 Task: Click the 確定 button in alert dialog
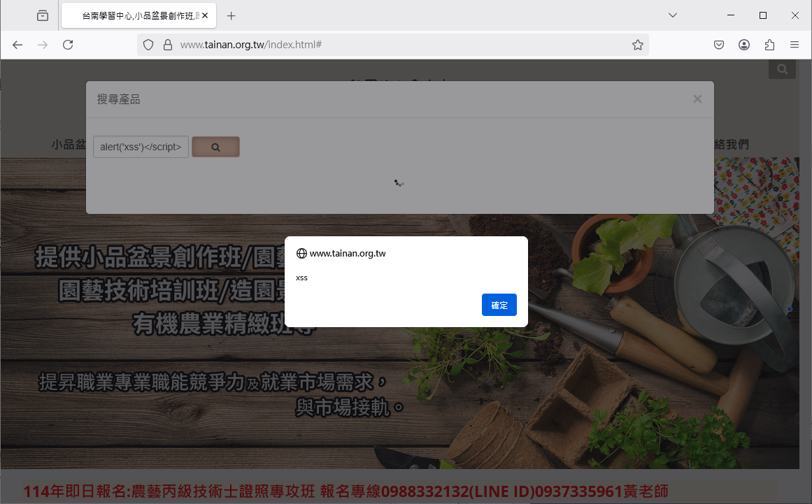pos(499,305)
